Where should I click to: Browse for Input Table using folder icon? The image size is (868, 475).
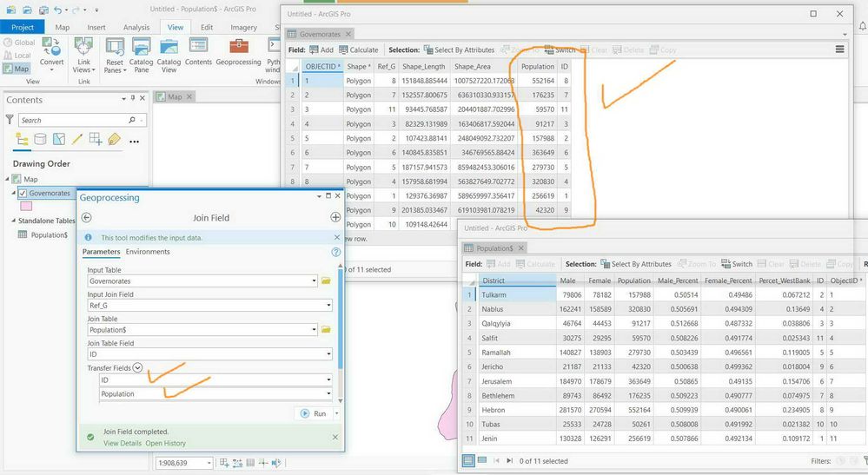pyautogui.click(x=326, y=280)
